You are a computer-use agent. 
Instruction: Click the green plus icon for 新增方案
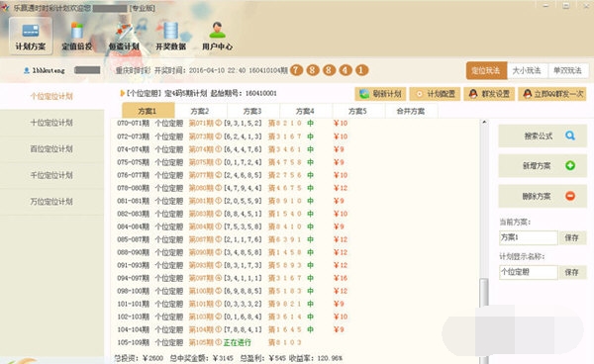570,165
